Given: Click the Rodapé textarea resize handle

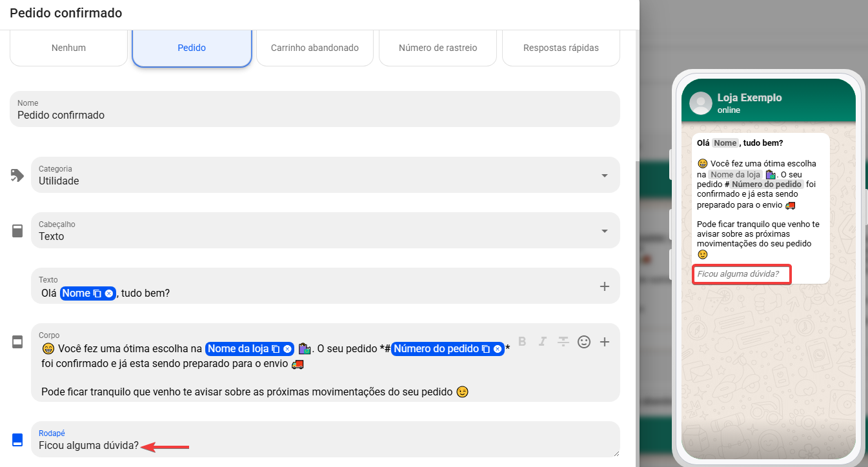Looking at the screenshot, I should click(x=616, y=453).
